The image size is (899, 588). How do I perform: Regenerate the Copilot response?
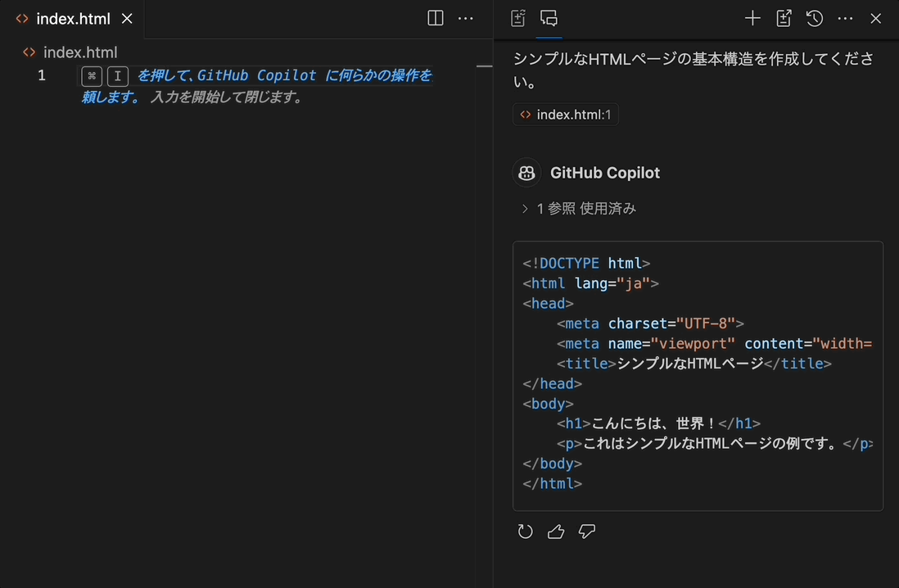(x=525, y=531)
